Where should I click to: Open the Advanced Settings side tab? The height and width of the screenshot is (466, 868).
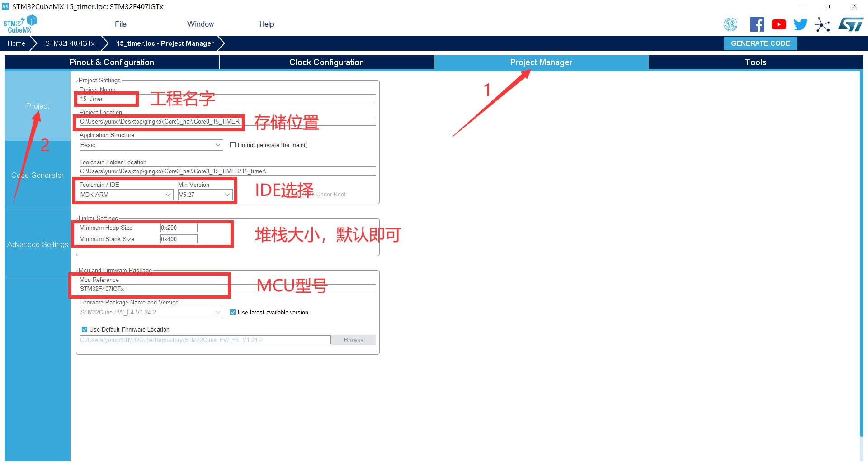38,245
